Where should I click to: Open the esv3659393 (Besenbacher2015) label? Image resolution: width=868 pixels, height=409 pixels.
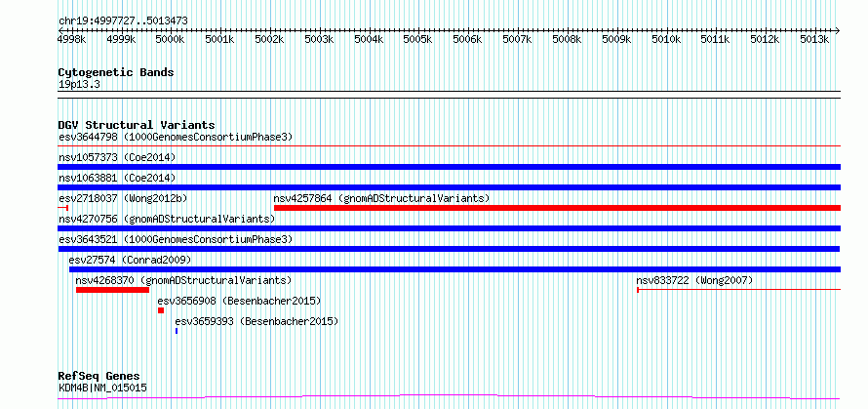click(256, 321)
